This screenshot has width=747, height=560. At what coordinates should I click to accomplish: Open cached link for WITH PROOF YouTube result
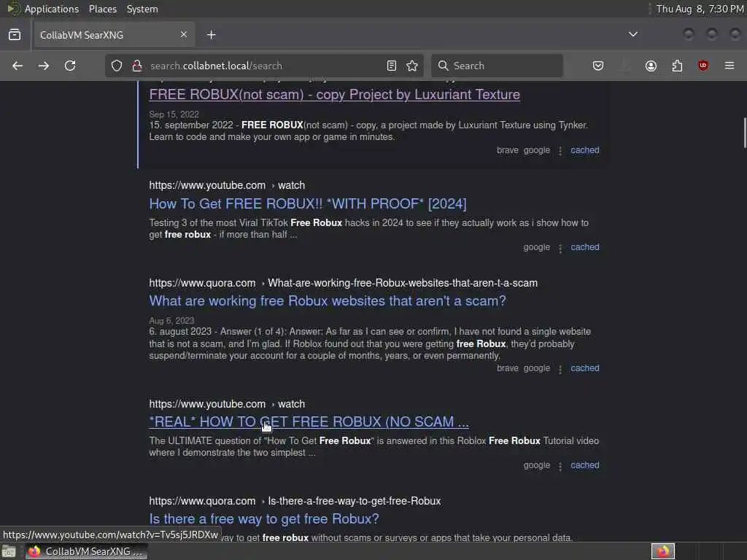[585, 247]
